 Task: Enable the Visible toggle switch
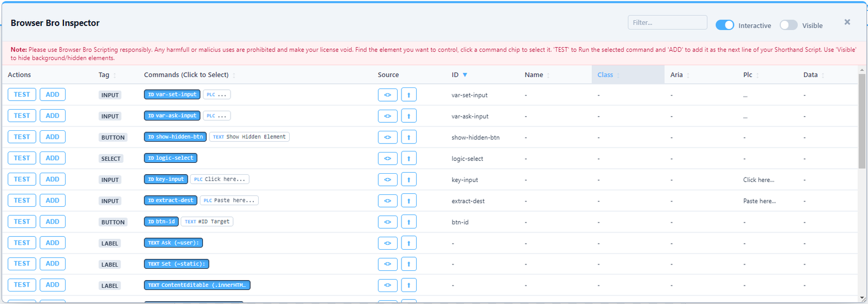point(788,25)
